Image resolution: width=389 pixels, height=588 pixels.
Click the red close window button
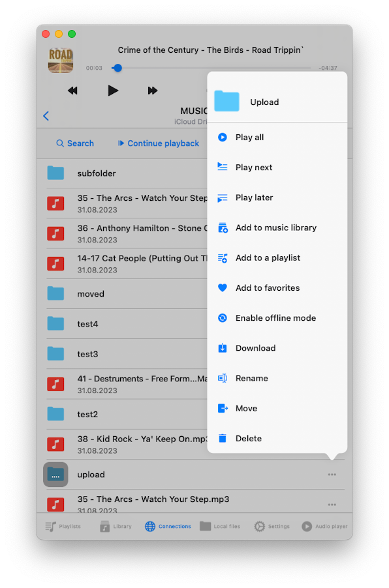(x=46, y=34)
